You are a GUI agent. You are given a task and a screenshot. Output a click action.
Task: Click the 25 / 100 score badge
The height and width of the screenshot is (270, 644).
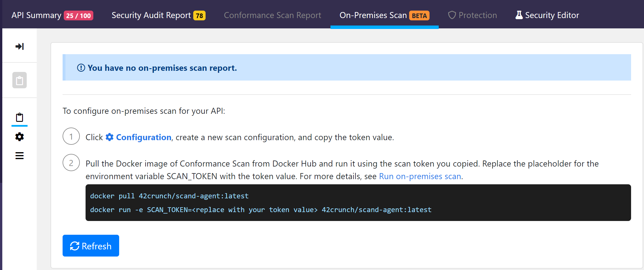[78, 15]
